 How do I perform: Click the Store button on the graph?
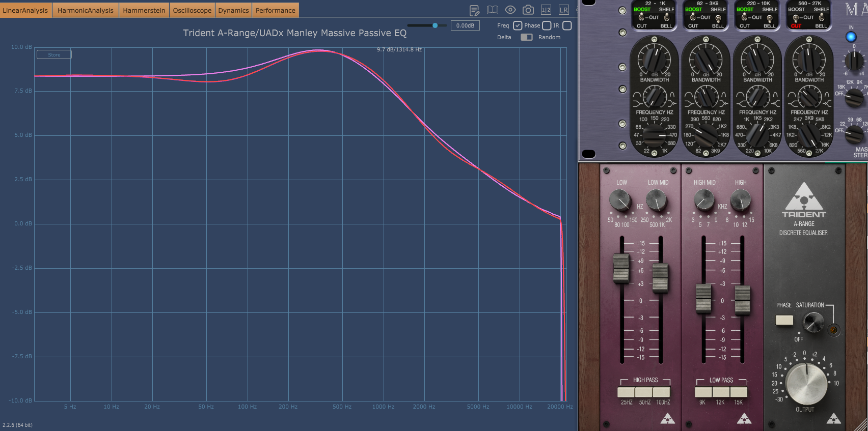[54, 54]
